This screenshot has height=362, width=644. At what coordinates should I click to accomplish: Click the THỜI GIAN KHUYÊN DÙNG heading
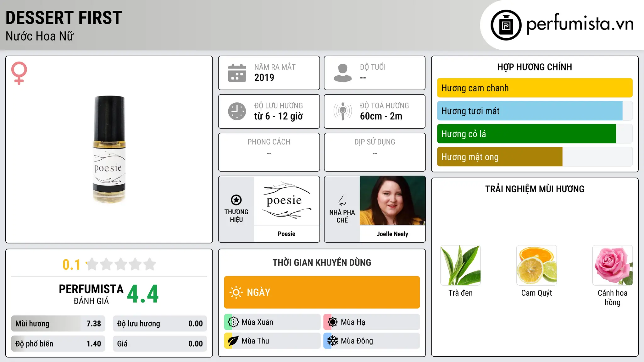(322, 262)
